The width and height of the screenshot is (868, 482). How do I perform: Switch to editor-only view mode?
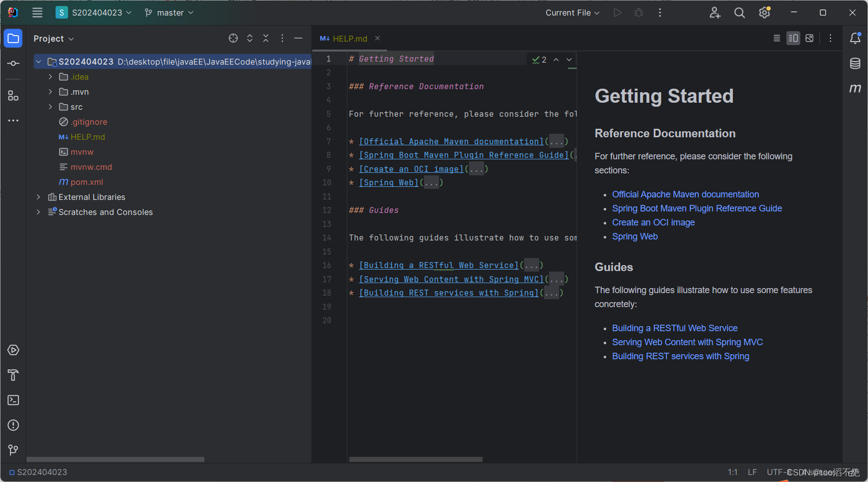coord(777,38)
